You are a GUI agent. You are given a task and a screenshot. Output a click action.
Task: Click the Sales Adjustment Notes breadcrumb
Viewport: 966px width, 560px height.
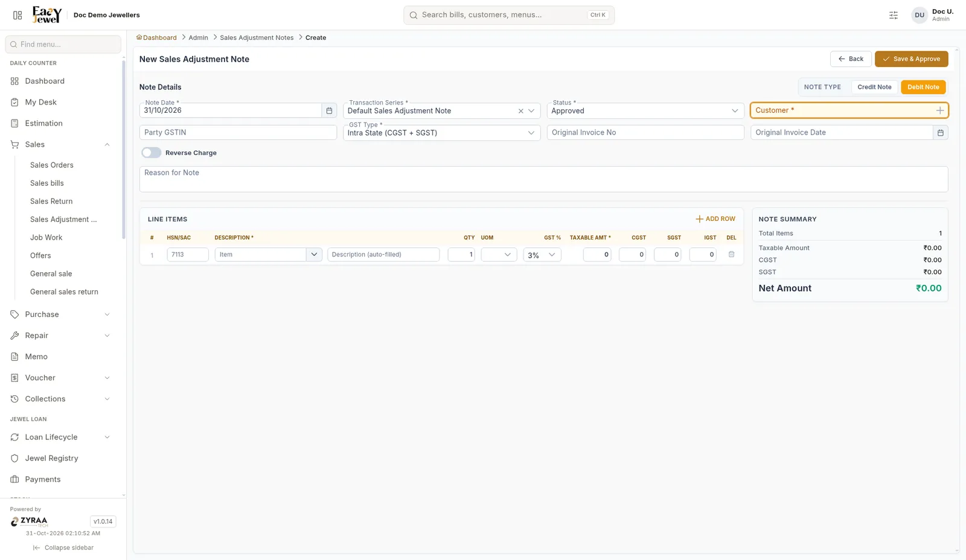(x=257, y=37)
